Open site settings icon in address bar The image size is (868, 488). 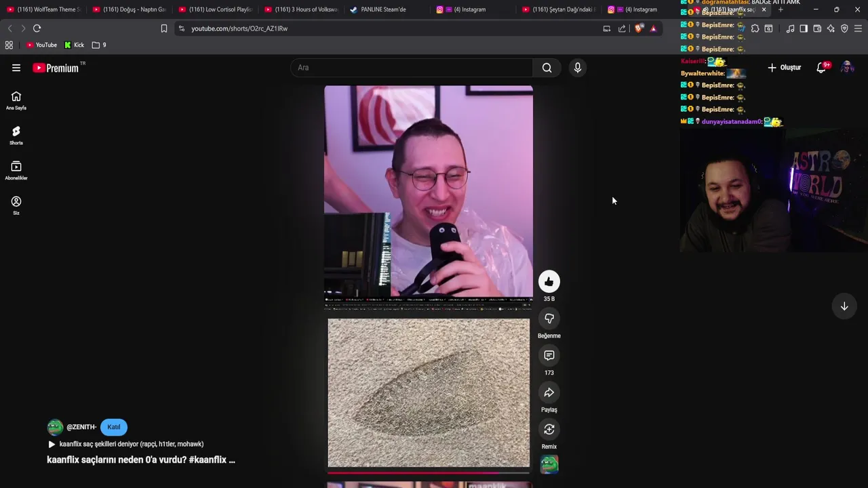point(181,28)
